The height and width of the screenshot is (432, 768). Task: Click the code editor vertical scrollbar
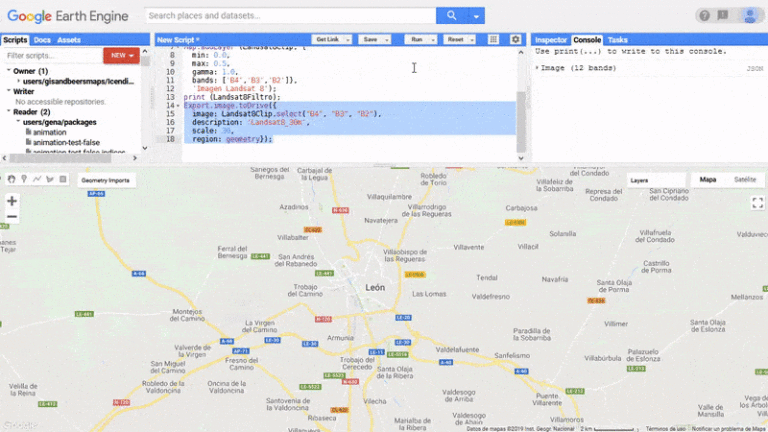click(521, 122)
